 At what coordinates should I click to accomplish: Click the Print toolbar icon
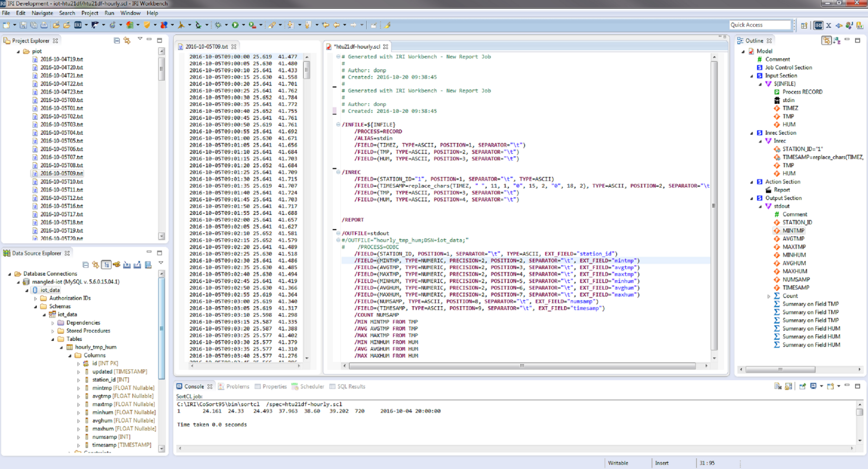(x=44, y=25)
